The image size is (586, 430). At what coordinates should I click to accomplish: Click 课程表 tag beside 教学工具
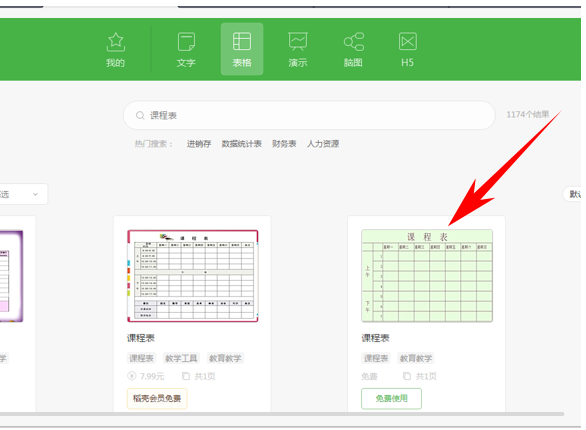click(x=141, y=358)
